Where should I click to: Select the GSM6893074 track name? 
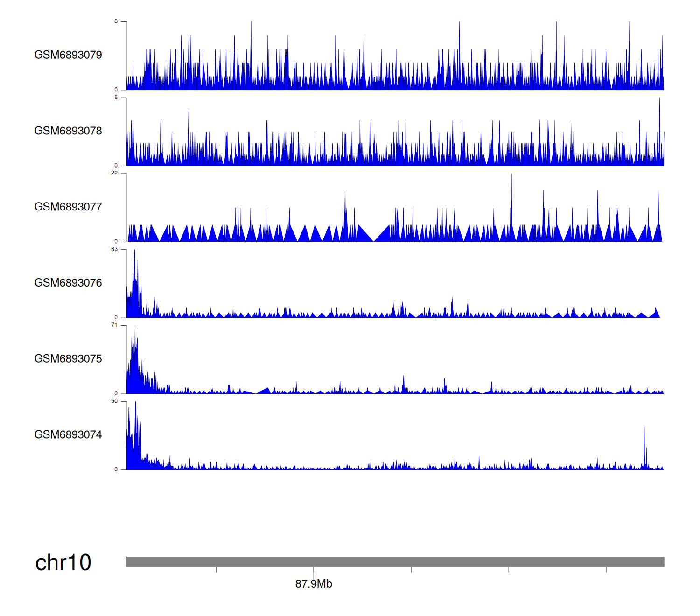tap(68, 435)
